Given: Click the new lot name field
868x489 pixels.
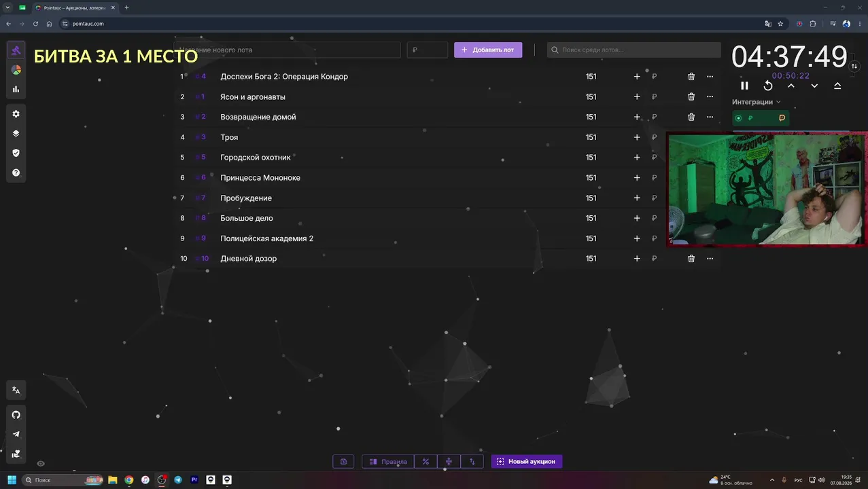Looking at the screenshot, I should (x=287, y=50).
